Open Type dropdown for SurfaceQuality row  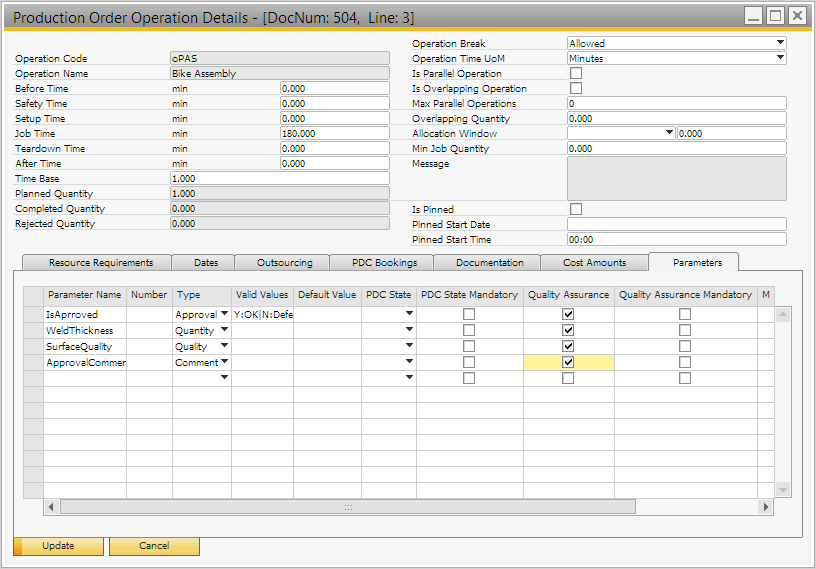[x=224, y=346]
